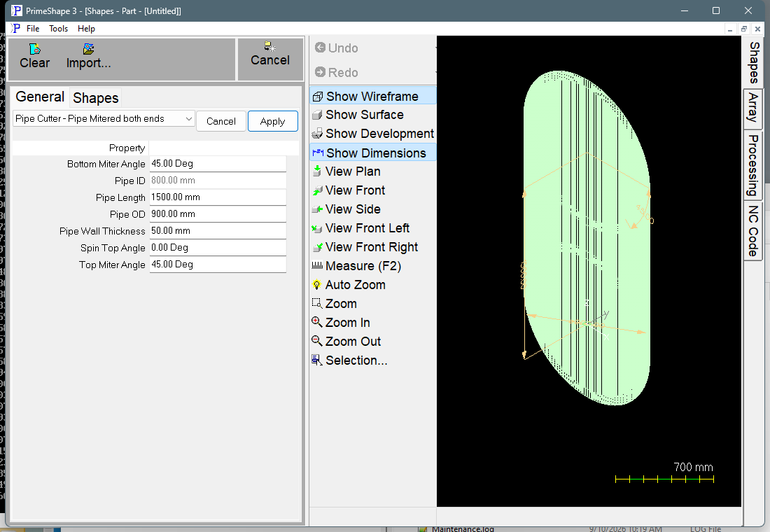
Task: Toggle Show Development view
Action: pos(372,134)
